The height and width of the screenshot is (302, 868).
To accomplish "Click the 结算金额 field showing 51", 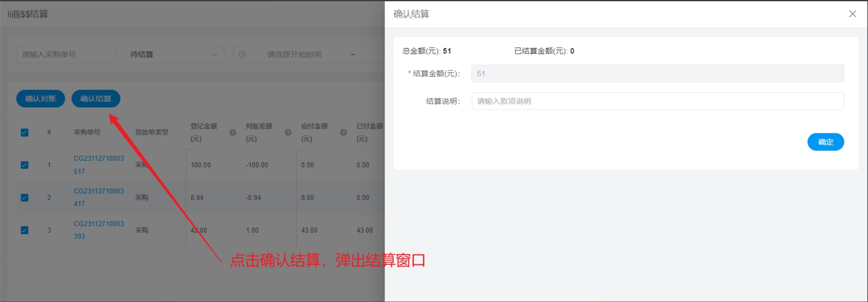I will [x=657, y=73].
